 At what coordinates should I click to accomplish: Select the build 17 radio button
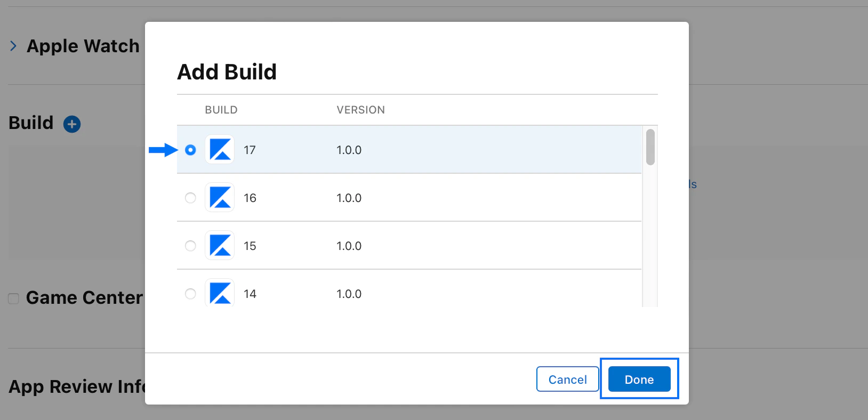pyautogui.click(x=190, y=150)
